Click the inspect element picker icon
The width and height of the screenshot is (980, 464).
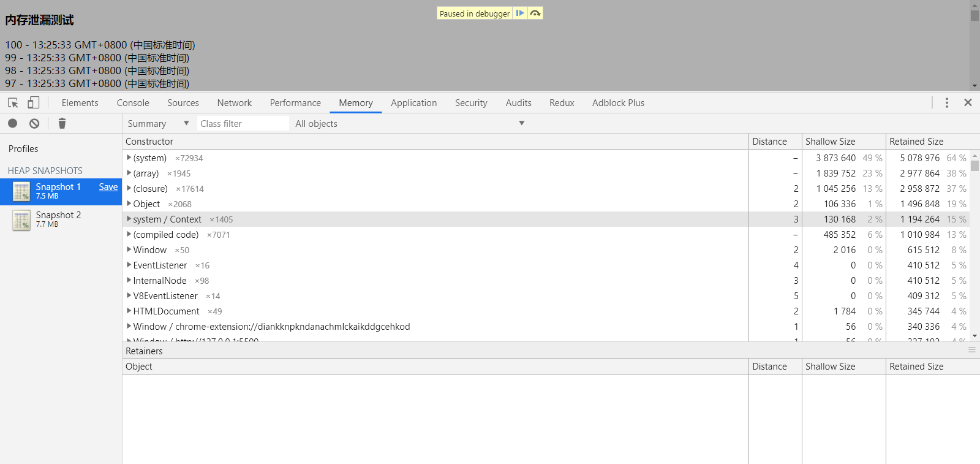click(x=13, y=103)
